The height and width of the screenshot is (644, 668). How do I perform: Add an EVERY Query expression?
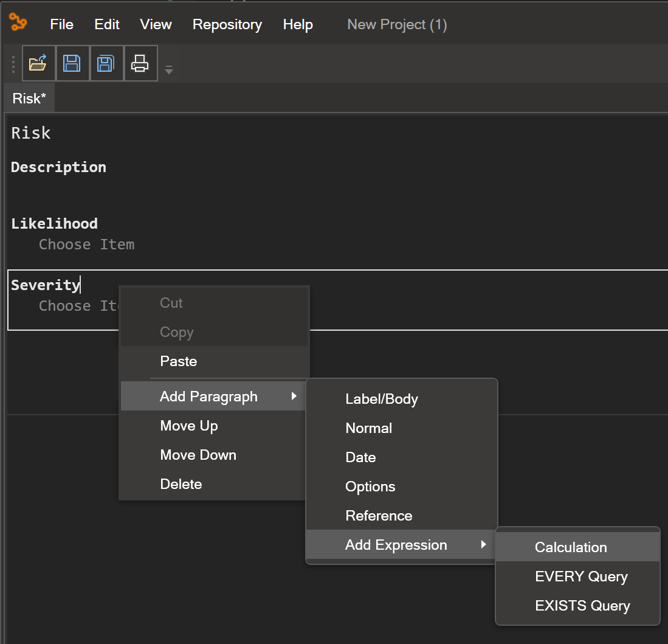[x=577, y=576]
